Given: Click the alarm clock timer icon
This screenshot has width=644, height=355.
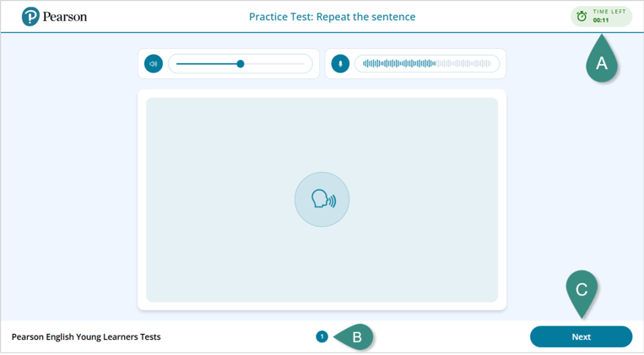Looking at the screenshot, I should pyautogui.click(x=582, y=16).
